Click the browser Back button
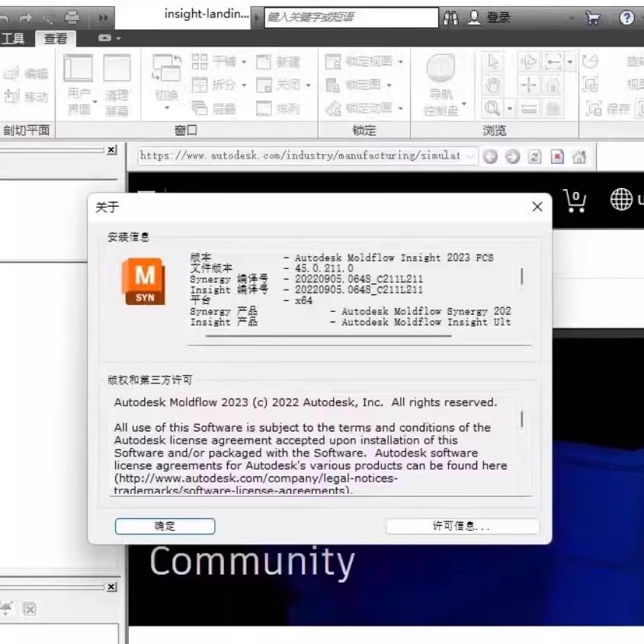The image size is (644, 644). [490, 157]
